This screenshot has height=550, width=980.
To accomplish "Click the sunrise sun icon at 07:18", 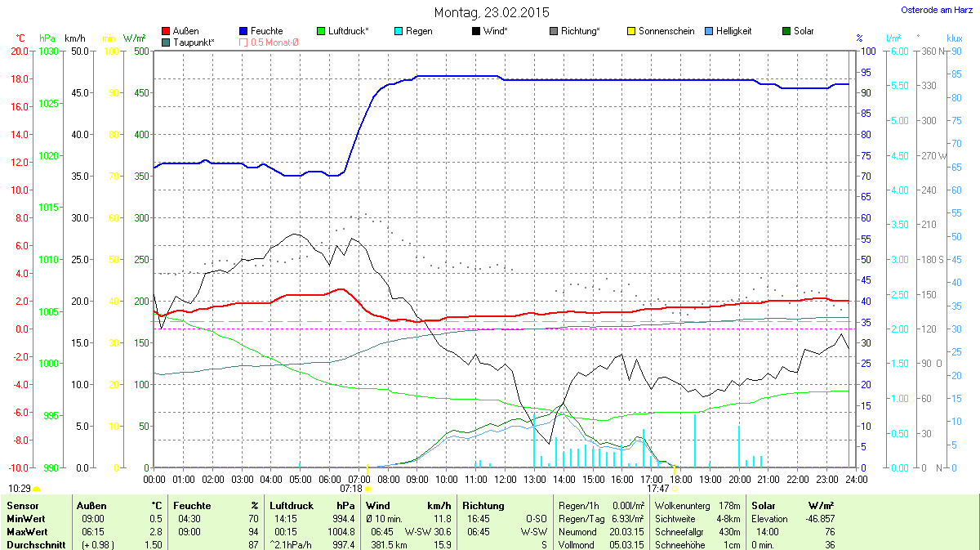I will [367, 489].
